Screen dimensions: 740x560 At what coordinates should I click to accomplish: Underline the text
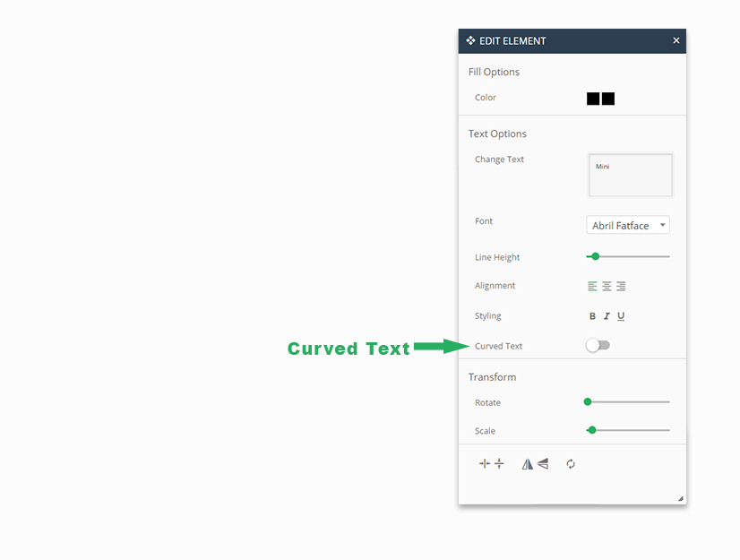click(621, 316)
